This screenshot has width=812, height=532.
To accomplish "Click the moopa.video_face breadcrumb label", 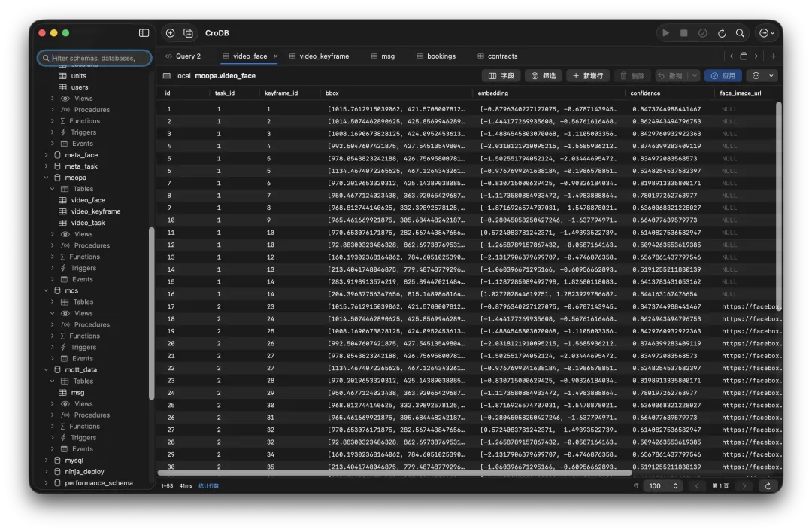I will coord(226,76).
